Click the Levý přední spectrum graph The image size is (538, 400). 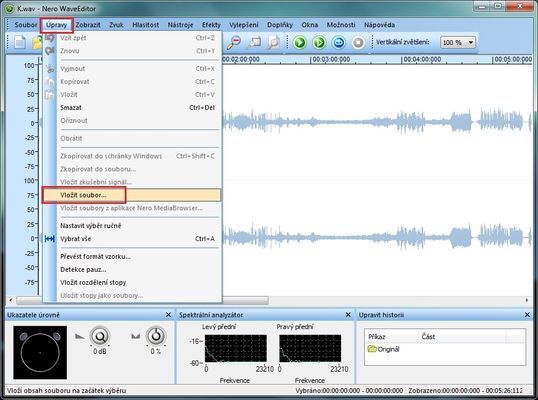coord(236,349)
